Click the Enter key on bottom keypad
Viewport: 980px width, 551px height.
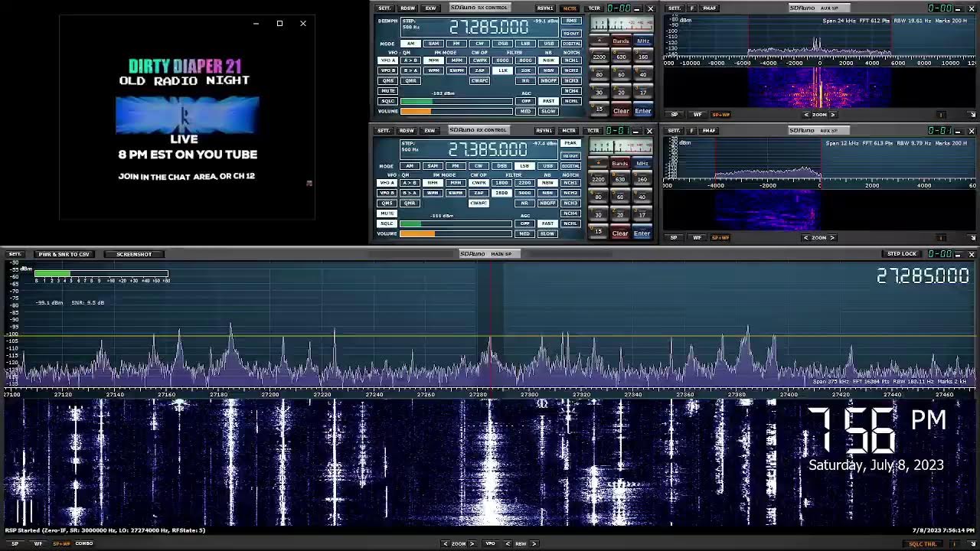click(642, 233)
